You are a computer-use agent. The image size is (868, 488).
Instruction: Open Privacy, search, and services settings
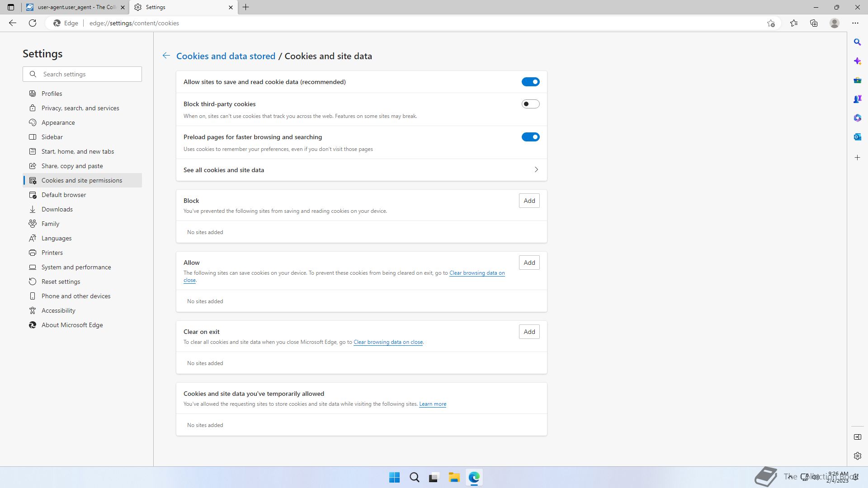80,108
